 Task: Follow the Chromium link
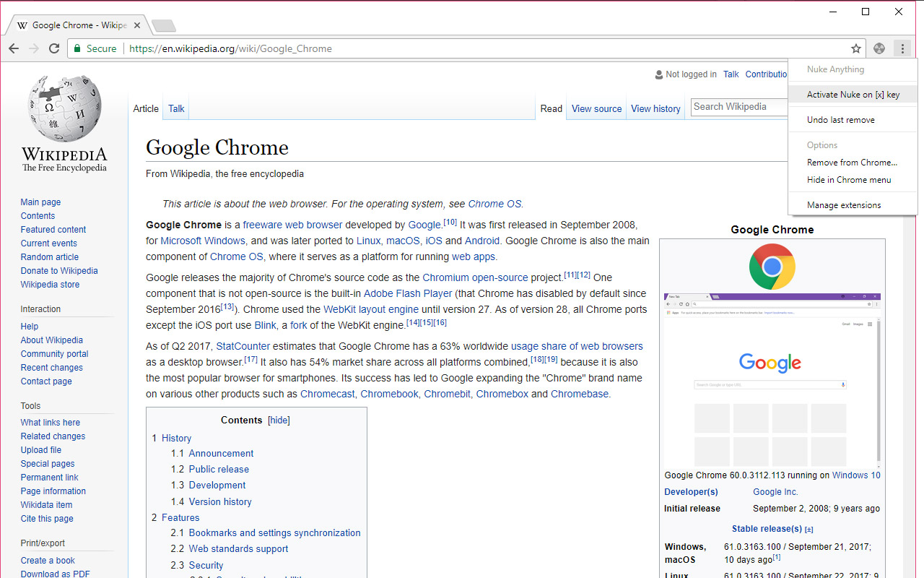(x=447, y=277)
